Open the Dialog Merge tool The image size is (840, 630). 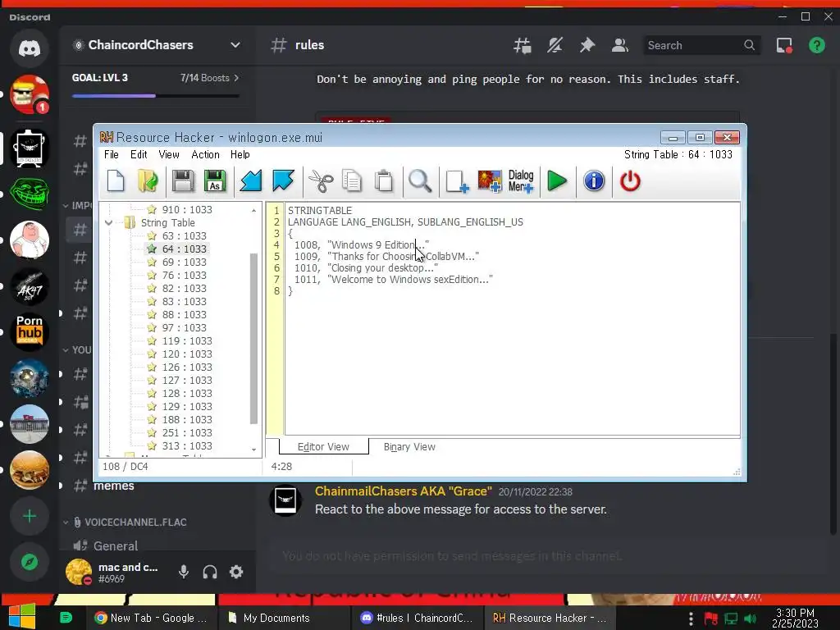(x=521, y=181)
